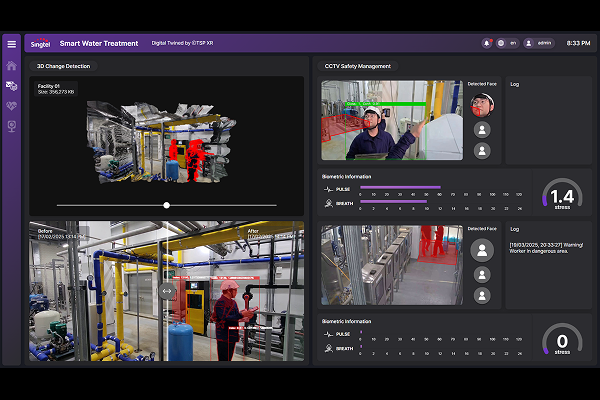
Task: Open the hamburger menu in the sidebar
Action: tap(12, 44)
